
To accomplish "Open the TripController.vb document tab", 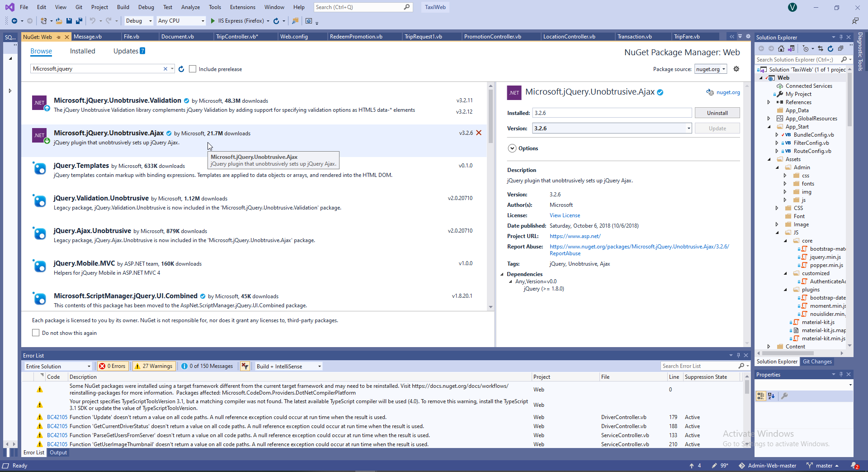I will point(237,37).
